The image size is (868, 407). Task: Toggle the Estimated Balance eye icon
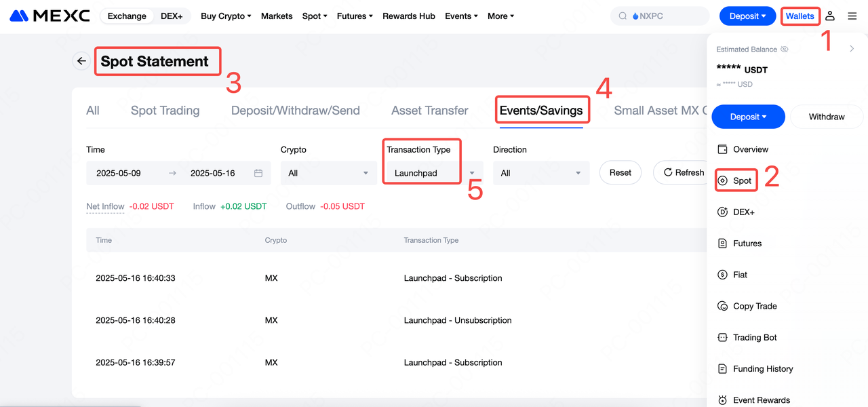785,50
